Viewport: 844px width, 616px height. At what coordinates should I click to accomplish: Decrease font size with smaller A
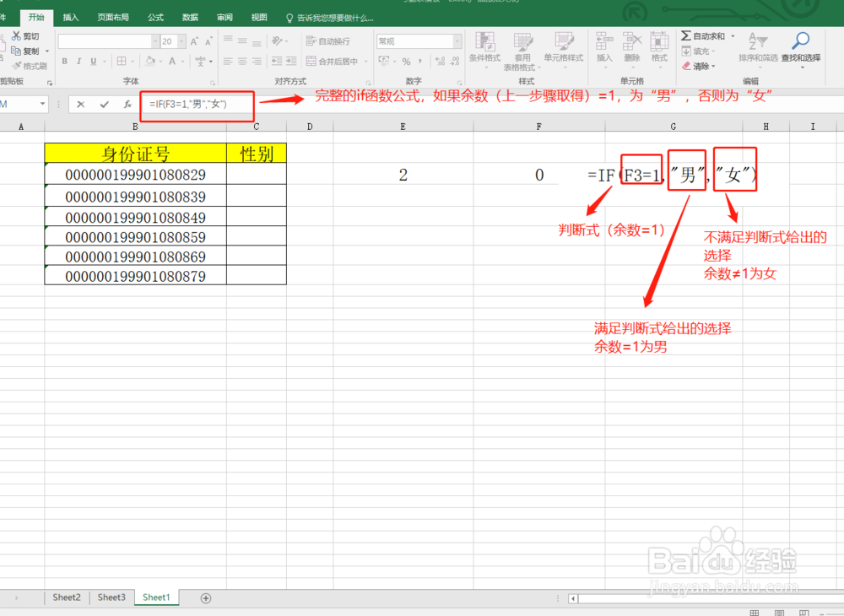tap(208, 41)
